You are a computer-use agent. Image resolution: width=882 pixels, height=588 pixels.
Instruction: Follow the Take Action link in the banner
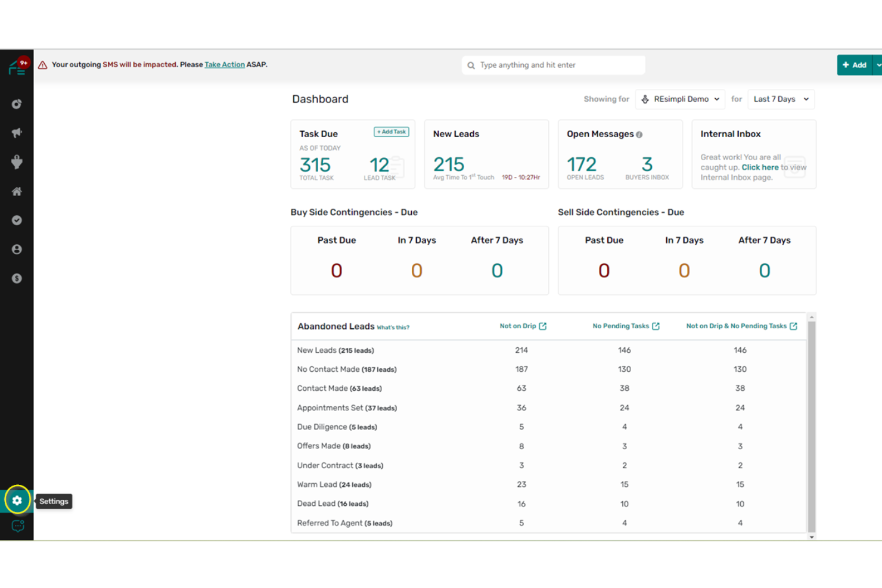click(225, 64)
